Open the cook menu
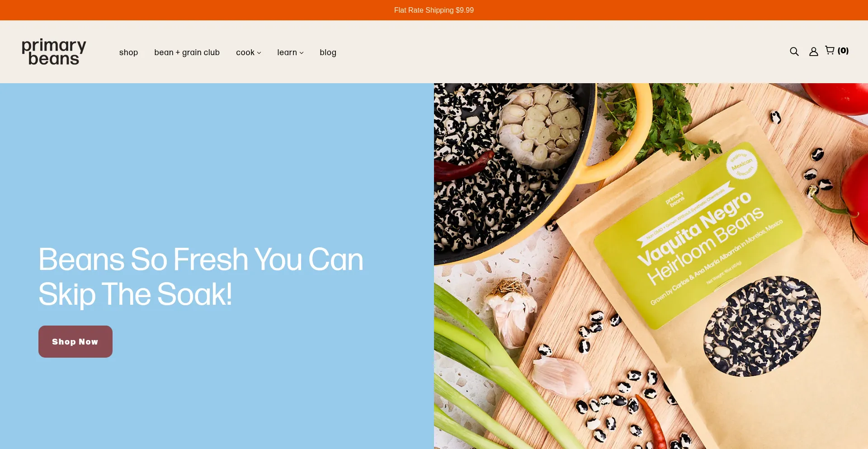The image size is (868, 449). coord(249,52)
